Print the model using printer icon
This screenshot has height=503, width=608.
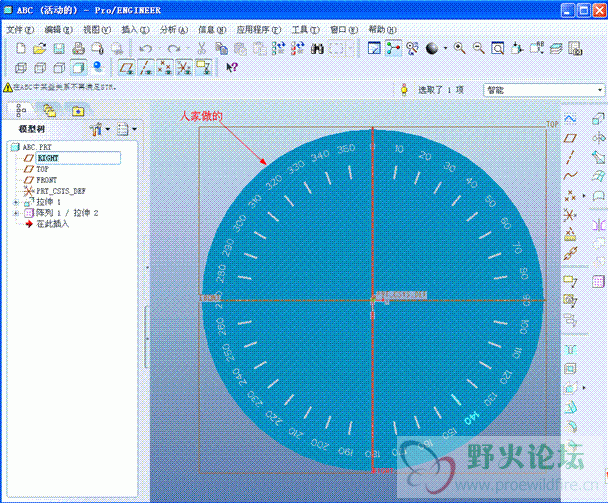click(x=78, y=48)
